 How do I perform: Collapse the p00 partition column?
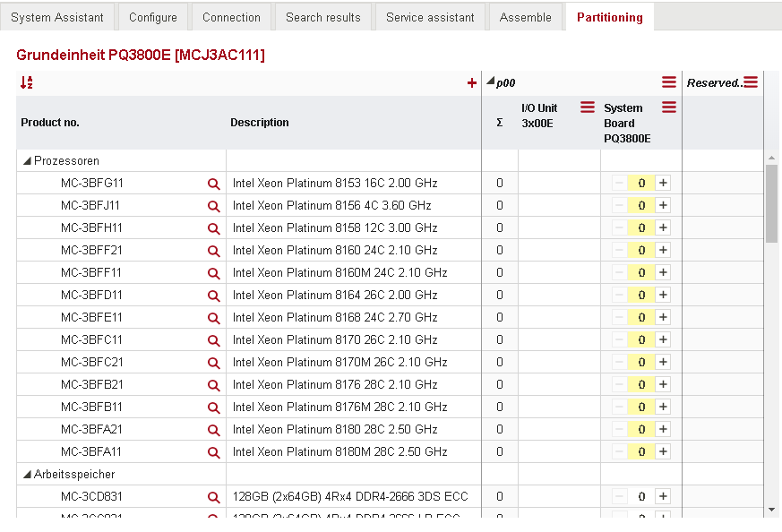[490, 81]
